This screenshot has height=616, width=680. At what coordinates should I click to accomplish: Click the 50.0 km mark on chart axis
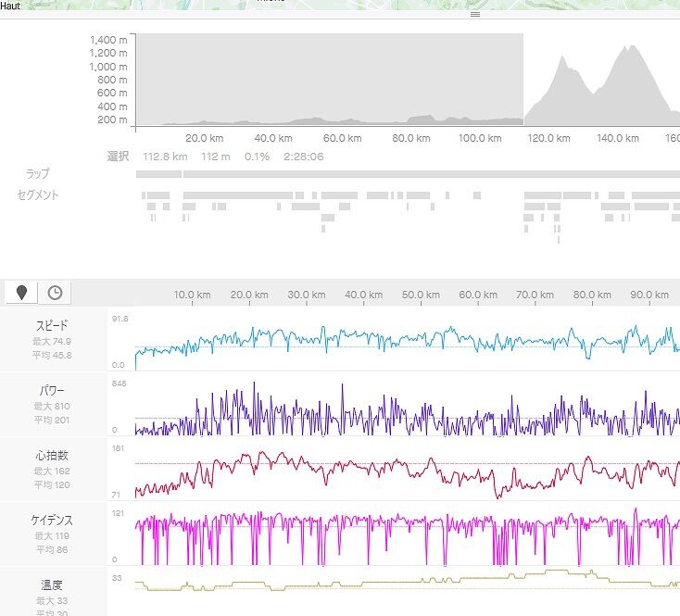click(x=421, y=295)
